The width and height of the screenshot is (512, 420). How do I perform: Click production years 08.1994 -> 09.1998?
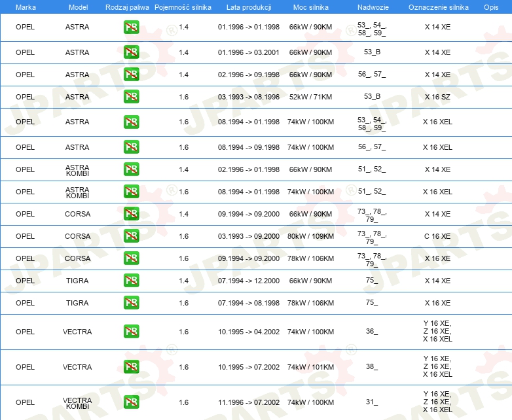coord(249,147)
